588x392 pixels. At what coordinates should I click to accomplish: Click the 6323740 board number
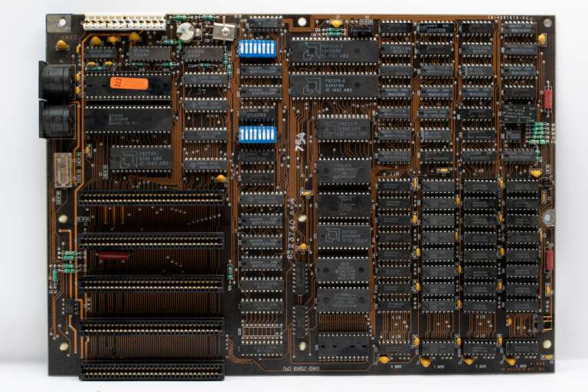pos(291,239)
